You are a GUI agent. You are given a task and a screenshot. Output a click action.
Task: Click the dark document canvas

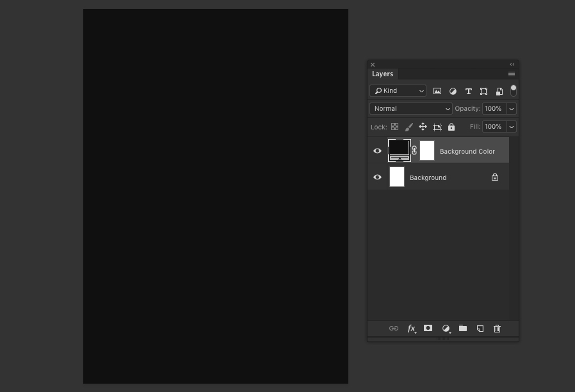click(216, 196)
